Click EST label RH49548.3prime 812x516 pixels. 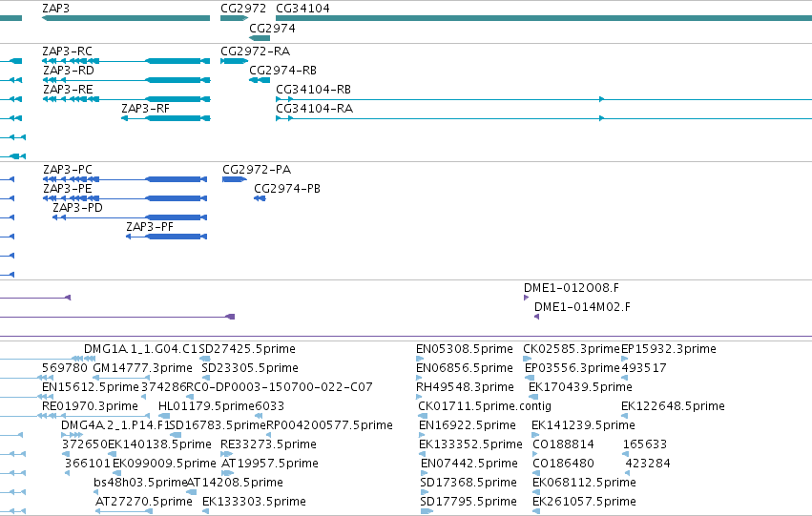point(465,387)
